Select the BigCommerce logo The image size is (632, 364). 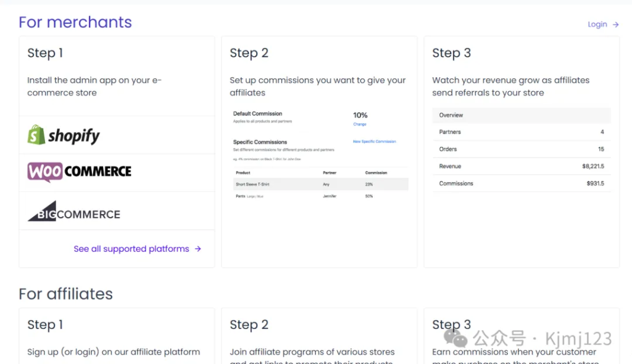point(74,211)
